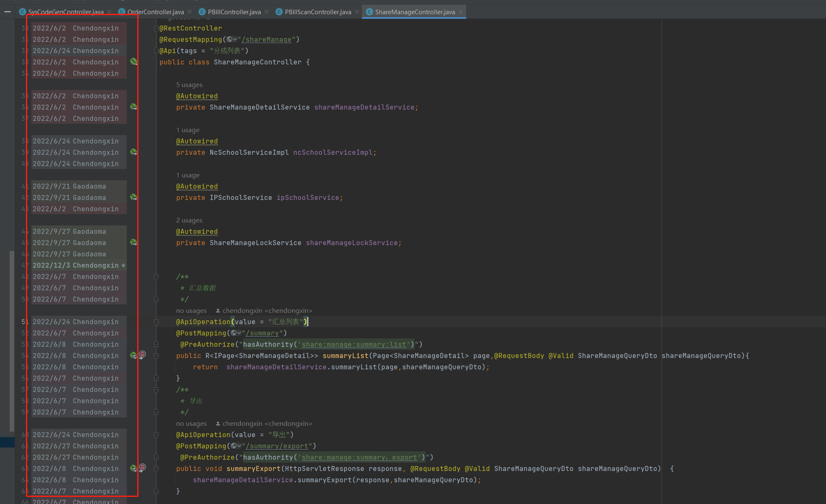
Task: Click request mapping gutter icon at summaryList
Action: pos(133,355)
